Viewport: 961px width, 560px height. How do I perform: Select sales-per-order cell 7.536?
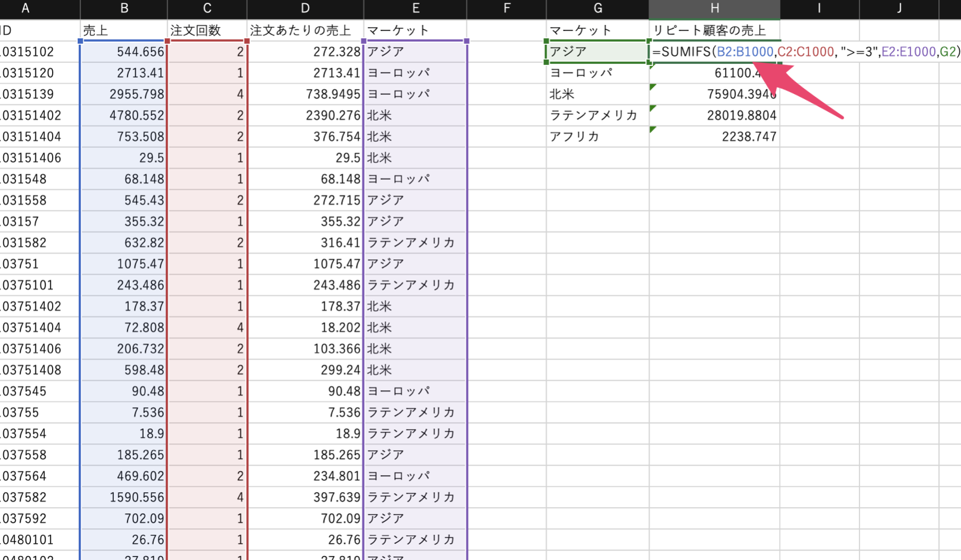(x=305, y=412)
